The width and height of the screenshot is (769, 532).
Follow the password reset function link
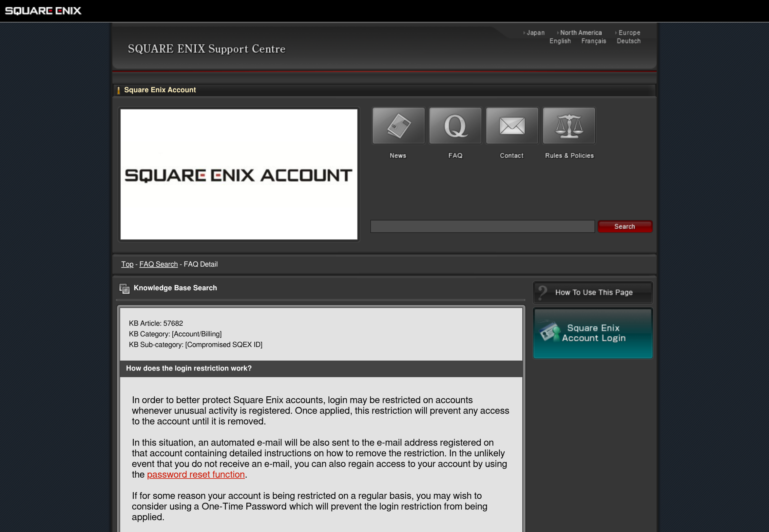click(196, 474)
